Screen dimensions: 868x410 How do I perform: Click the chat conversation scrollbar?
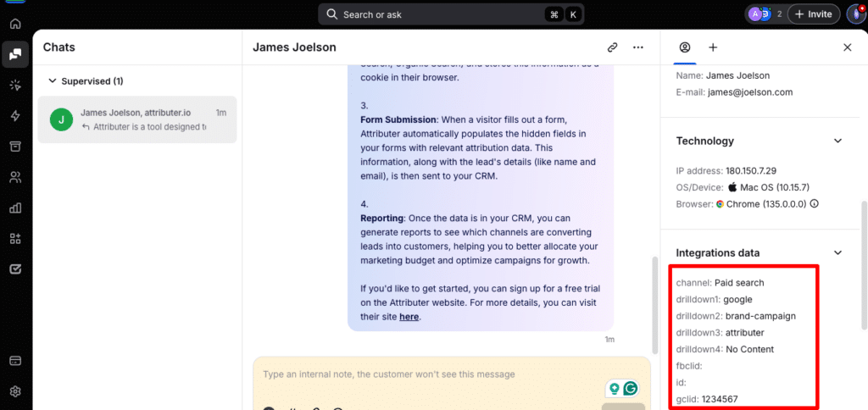[x=655, y=304]
